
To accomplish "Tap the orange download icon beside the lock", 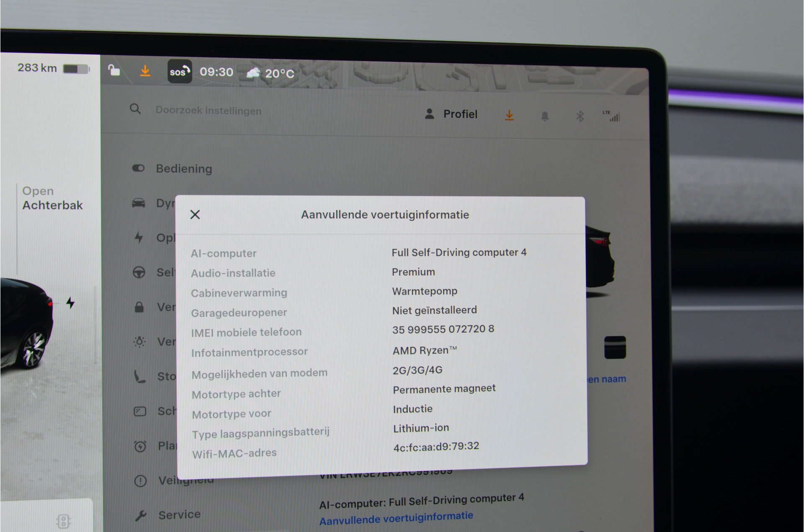I will point(145,70).
